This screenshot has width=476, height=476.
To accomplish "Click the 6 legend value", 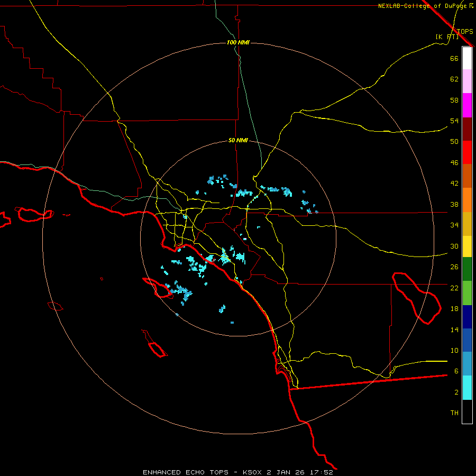I will pos(456,371).
